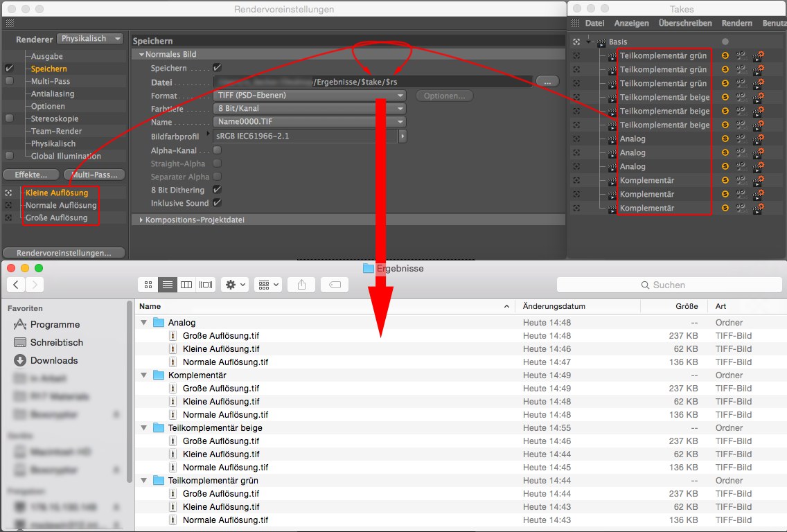Toggle the Alpha-Kanal checkbox

[x=218, y=150]
